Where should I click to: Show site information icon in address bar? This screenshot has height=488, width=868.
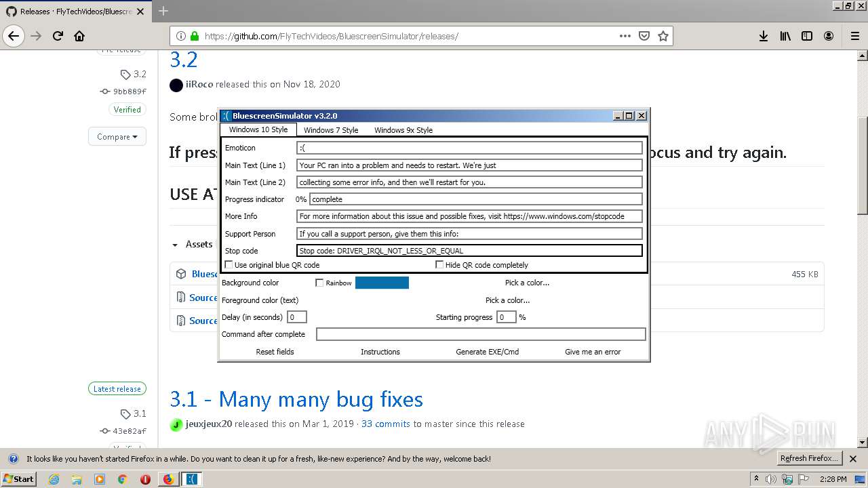(181, 36)
